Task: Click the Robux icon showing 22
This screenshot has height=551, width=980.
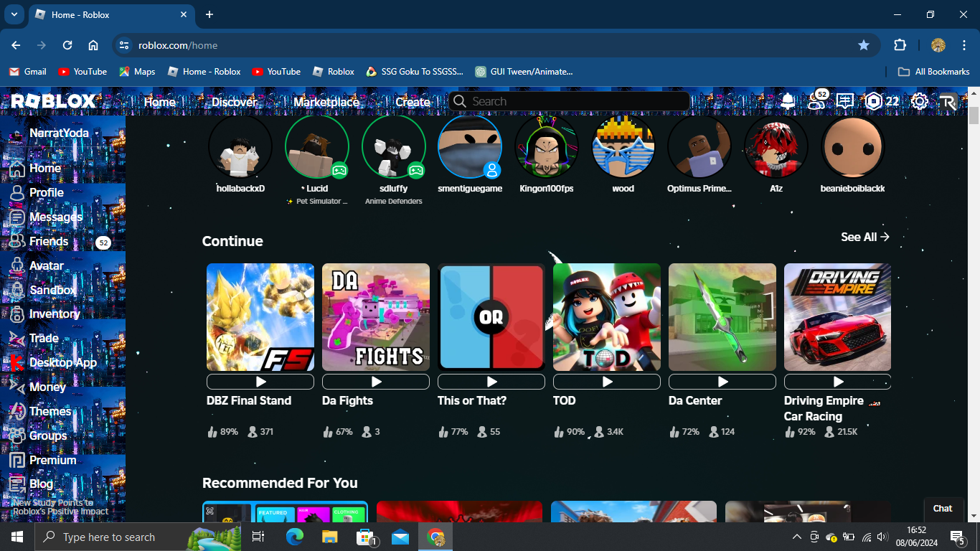Action: pos(872,101)
